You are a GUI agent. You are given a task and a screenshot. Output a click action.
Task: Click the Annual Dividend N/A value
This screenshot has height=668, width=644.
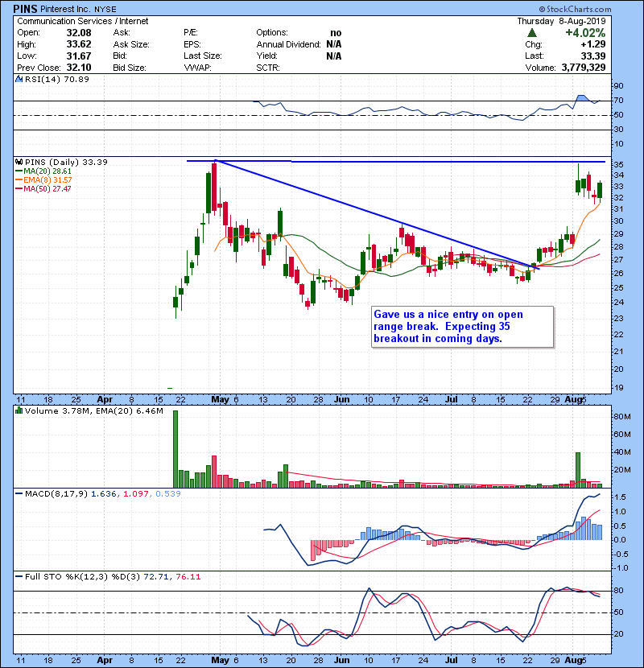coord(334,44)
